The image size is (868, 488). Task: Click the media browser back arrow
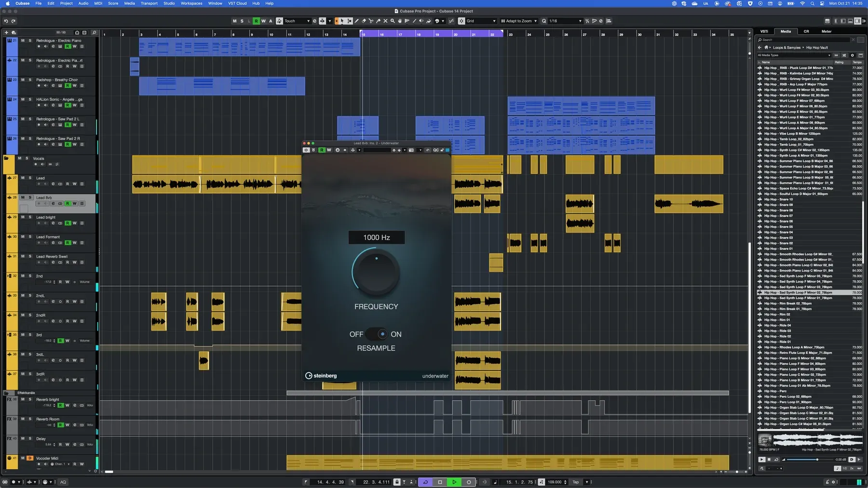(759, 47)
